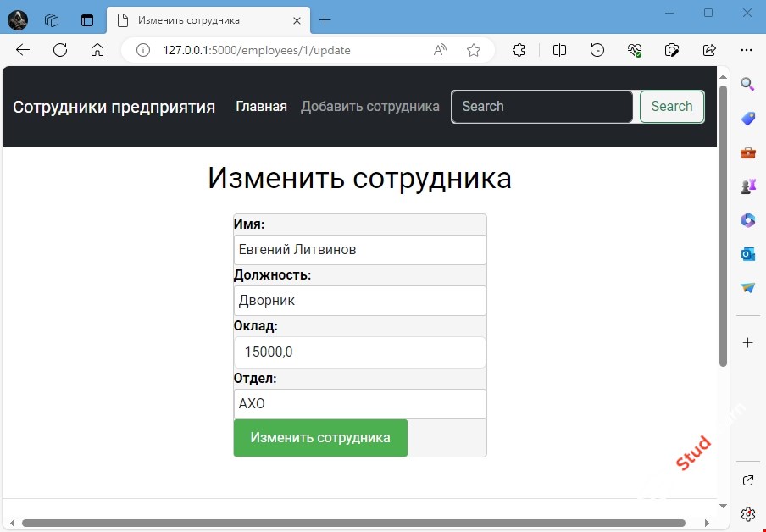The height and width of the screenshot is (532, 766).
Task: Open Microsoft 365 in sidebar
Action: tap(748, 220)
